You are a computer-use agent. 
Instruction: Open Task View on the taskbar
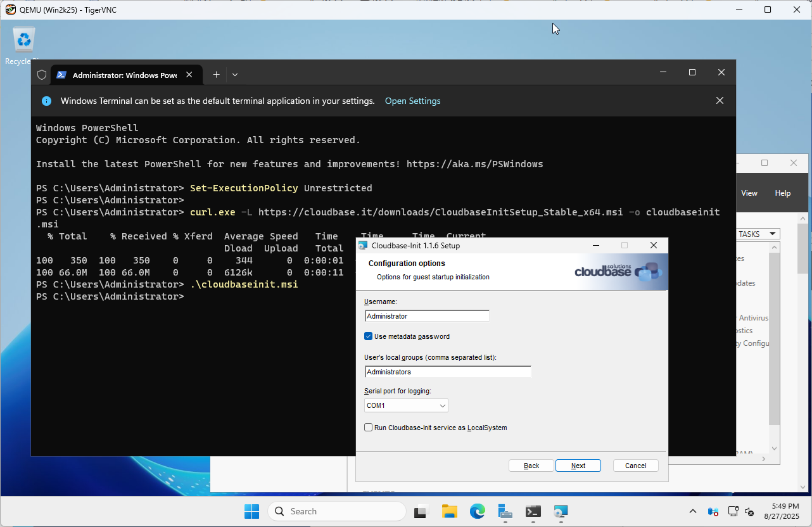click(x=422, y=511)
